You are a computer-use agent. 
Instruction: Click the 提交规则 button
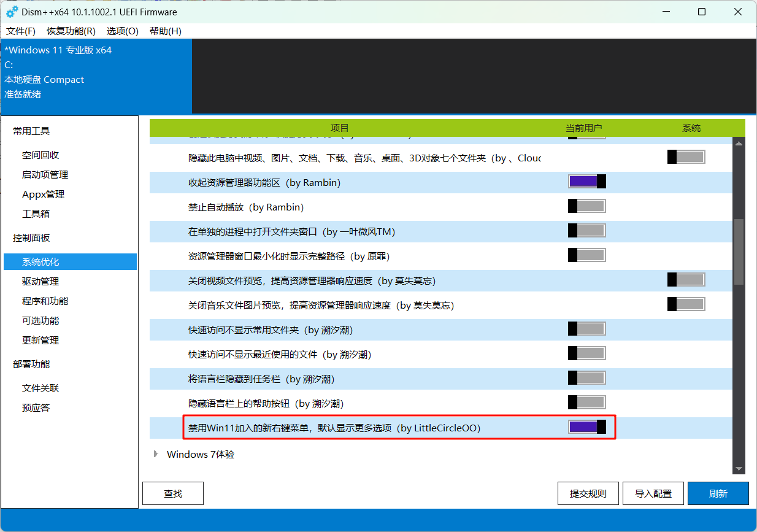point(588,493)
